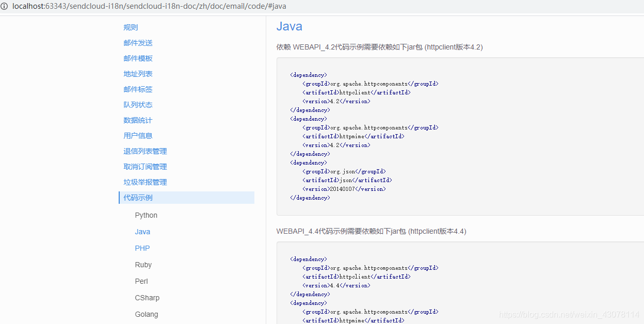Go to the Perl code example

[141, 281]
